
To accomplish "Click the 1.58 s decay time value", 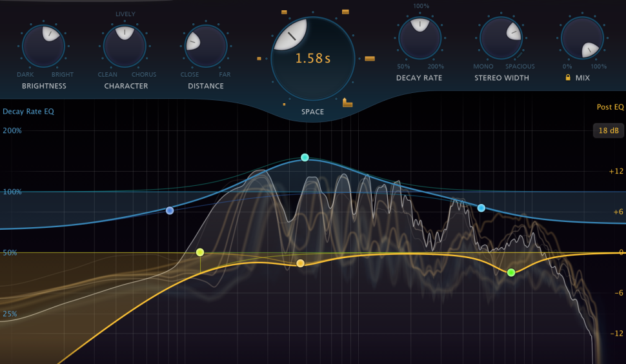I will (313, 59).
